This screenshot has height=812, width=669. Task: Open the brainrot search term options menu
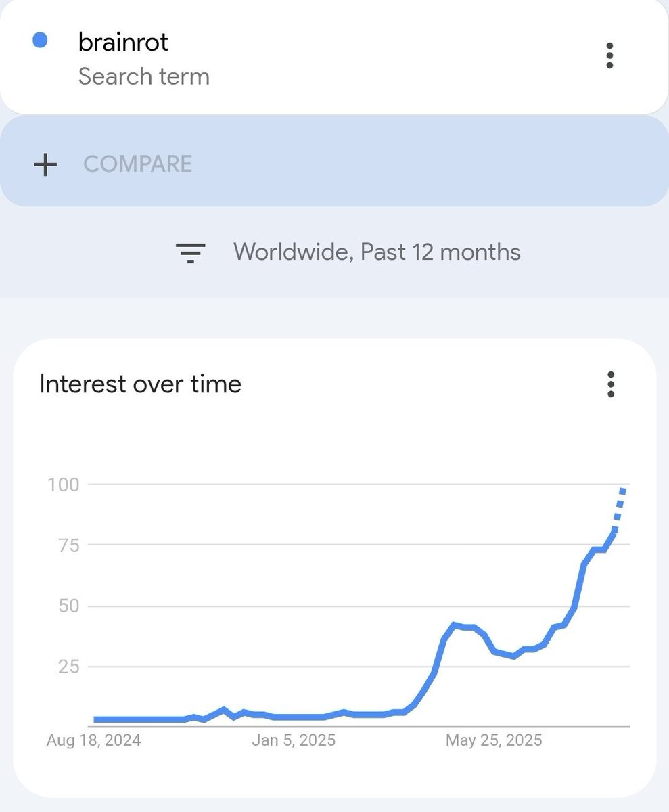609,55
